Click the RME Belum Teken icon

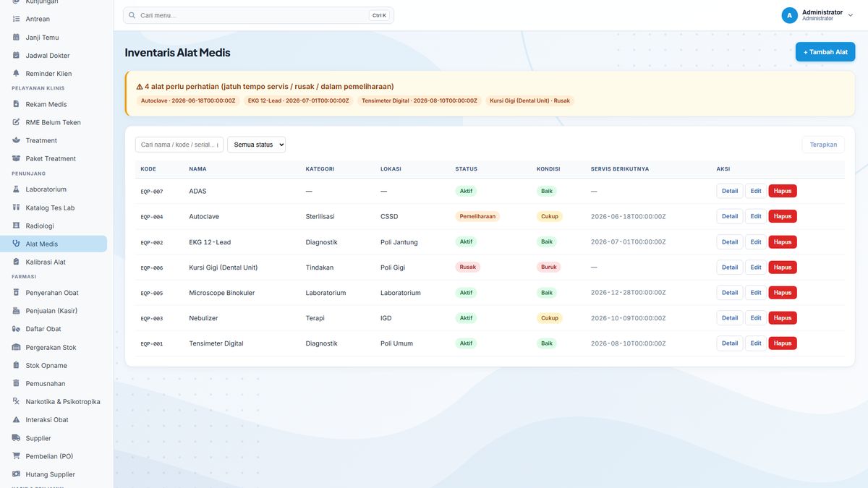coord(17,122)
